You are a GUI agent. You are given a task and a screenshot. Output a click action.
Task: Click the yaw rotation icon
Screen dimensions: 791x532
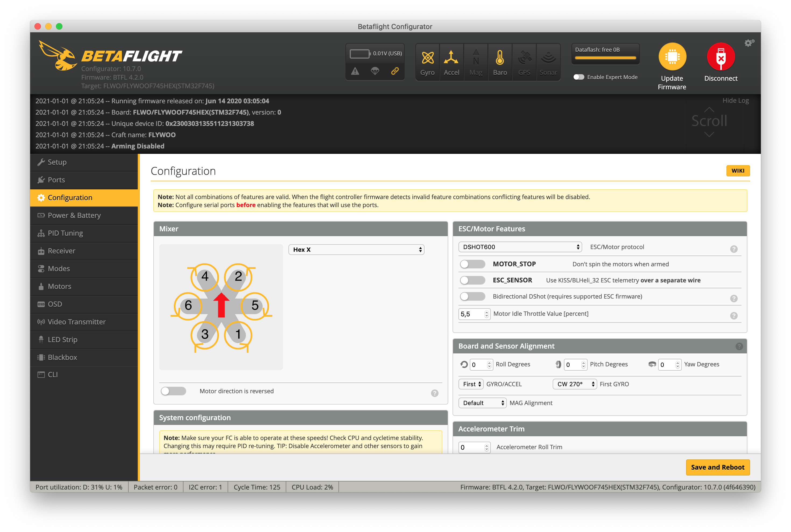tap(652, 364)
